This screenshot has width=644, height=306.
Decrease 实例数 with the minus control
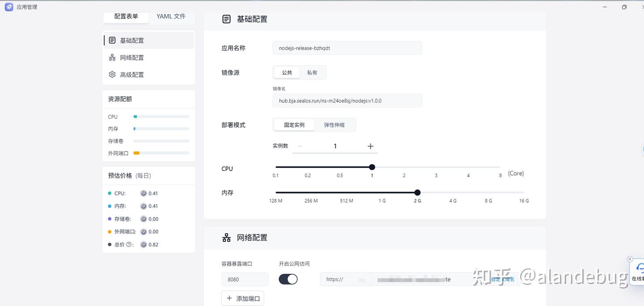[x=300, y=146]
